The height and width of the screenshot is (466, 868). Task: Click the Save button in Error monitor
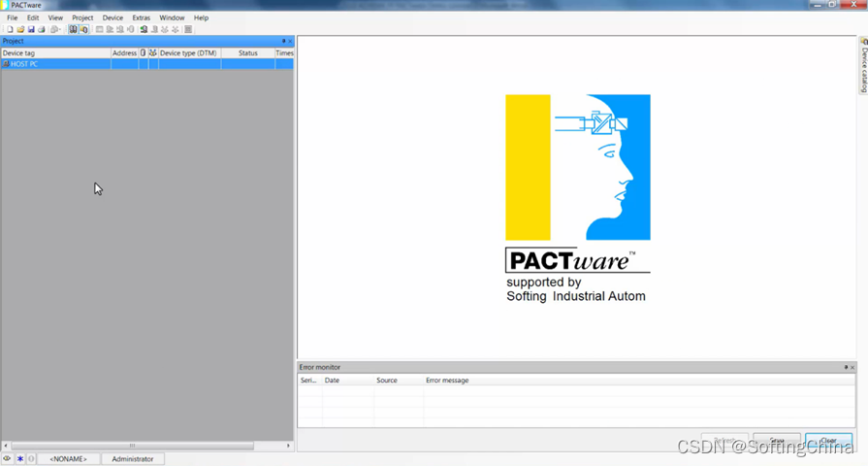pos(777,441)
